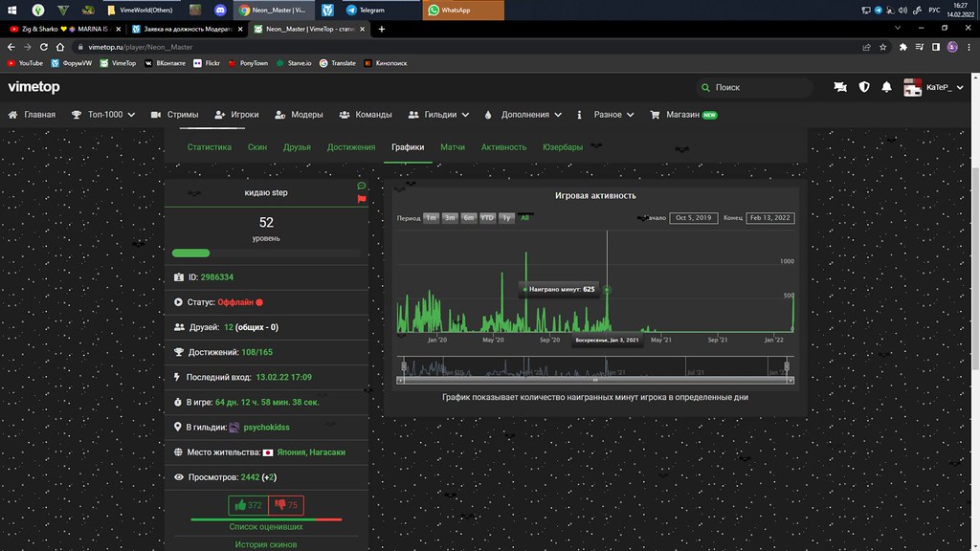Image resolution: width=980 pixels, height=551 pixels.
Task: Dislike the player with thumbs-down 75
Action: pos(285,505)
